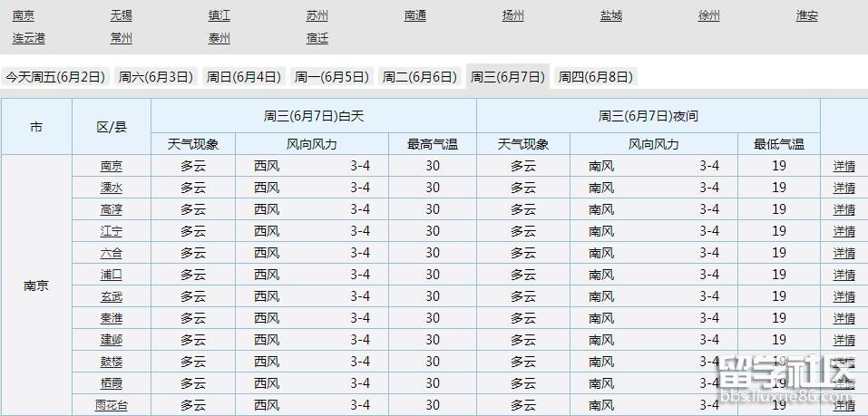
Task: Select the 淮安 city link
Action: 807,16
